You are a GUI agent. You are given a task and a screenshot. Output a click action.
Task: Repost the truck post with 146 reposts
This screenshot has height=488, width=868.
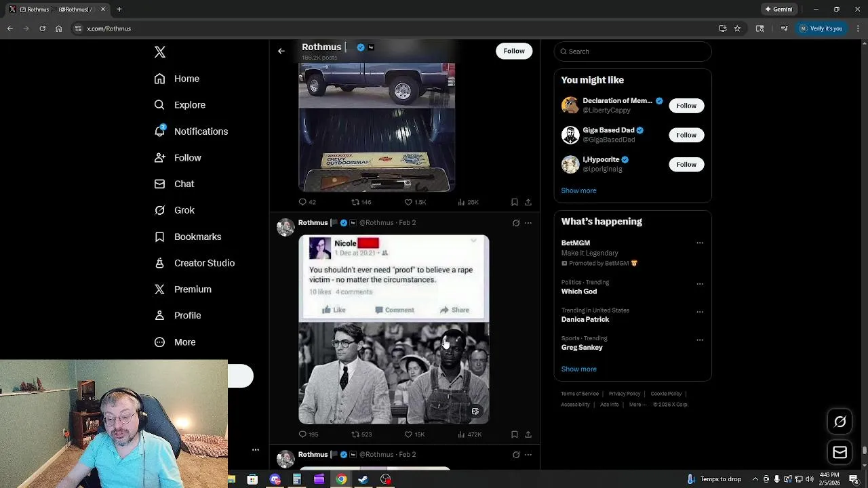pos(361,202)
